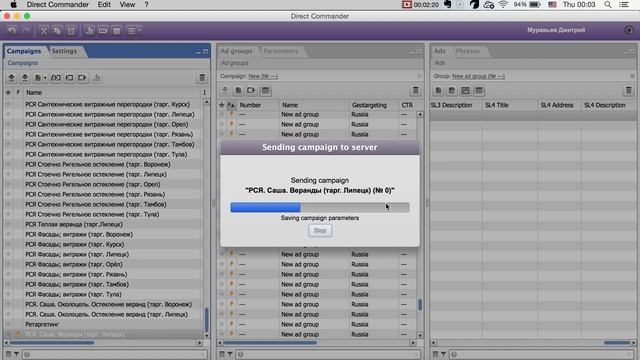
Task: Click the Export campaigns arrow-out-of-box icon
Action: click(x=82, y=78)
